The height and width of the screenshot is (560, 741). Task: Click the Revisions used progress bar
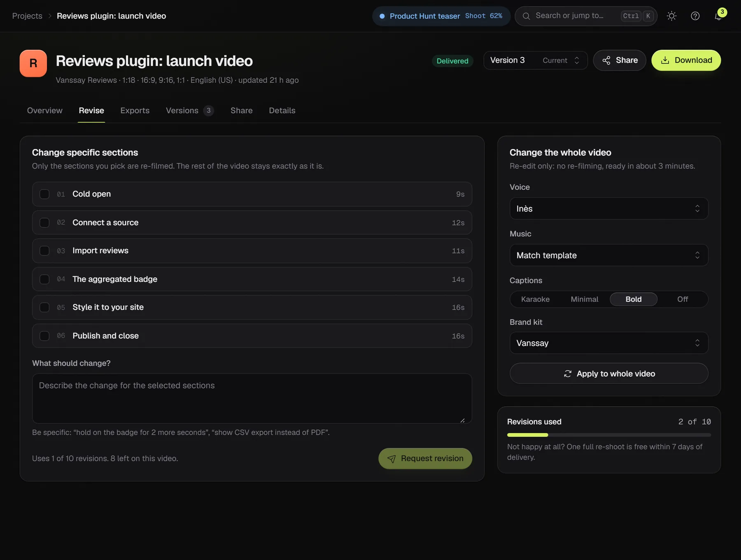point(609,435)
